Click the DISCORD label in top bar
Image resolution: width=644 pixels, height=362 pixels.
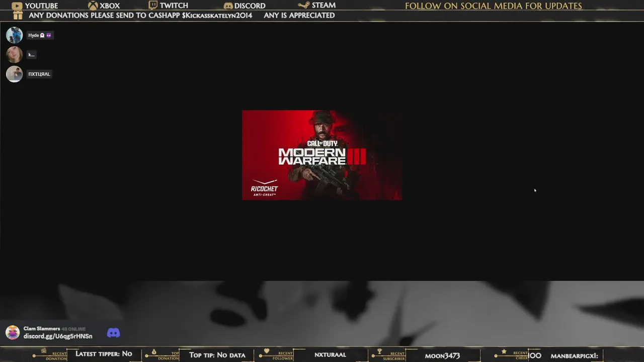coord(250,6)
